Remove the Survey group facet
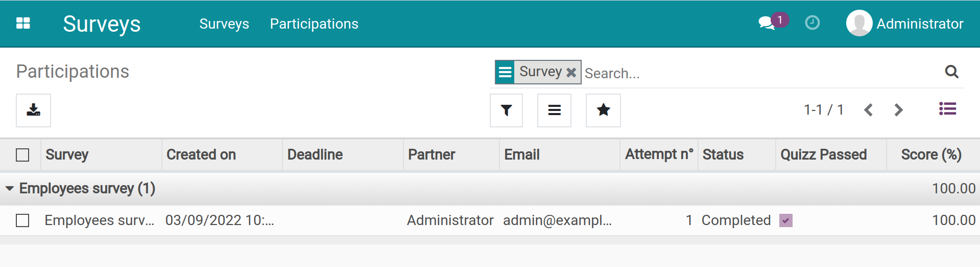 (571, 73)
